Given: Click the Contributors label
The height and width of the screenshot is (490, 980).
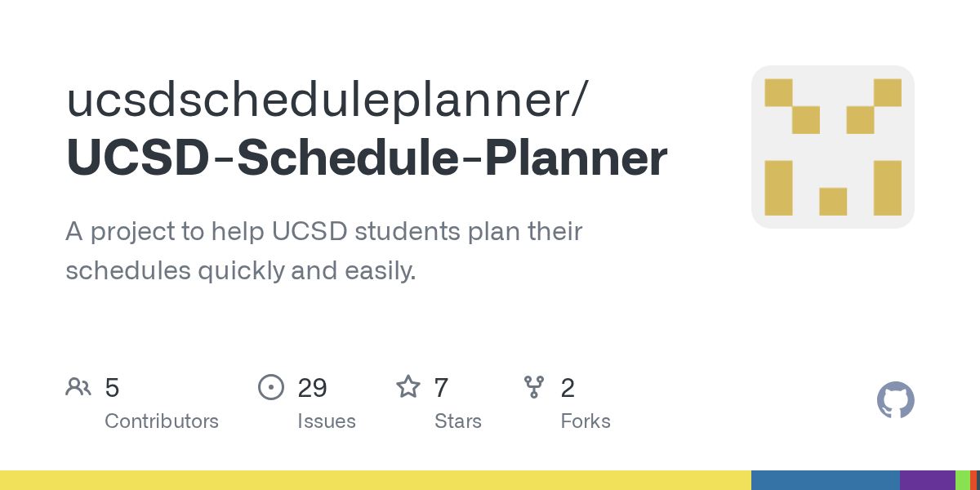Looking at the screenshot, I should click(x=162, y=421).
